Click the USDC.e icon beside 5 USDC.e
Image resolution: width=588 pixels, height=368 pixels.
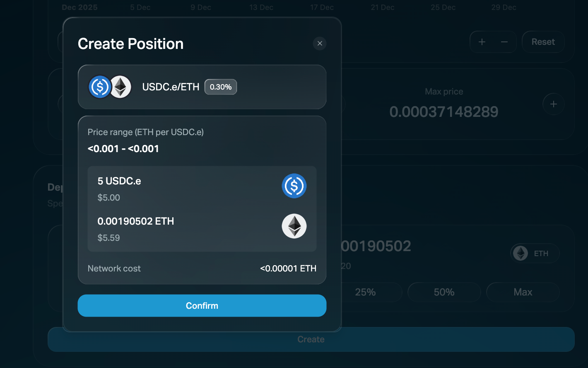point(294,186)
